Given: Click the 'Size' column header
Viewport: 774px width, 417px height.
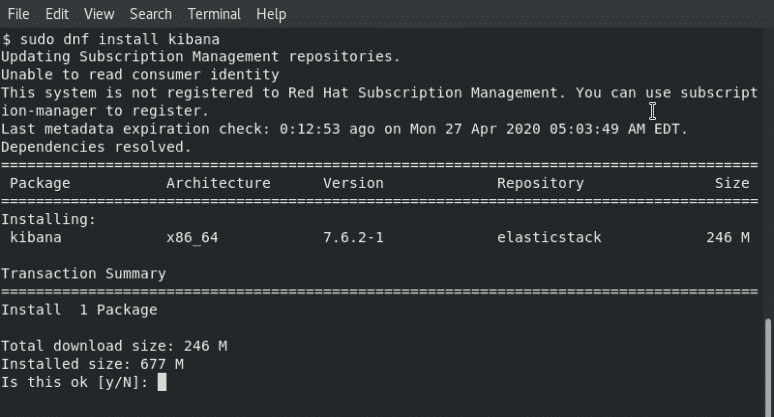Looking at the screenshot, I should click(x=732, y=183).
